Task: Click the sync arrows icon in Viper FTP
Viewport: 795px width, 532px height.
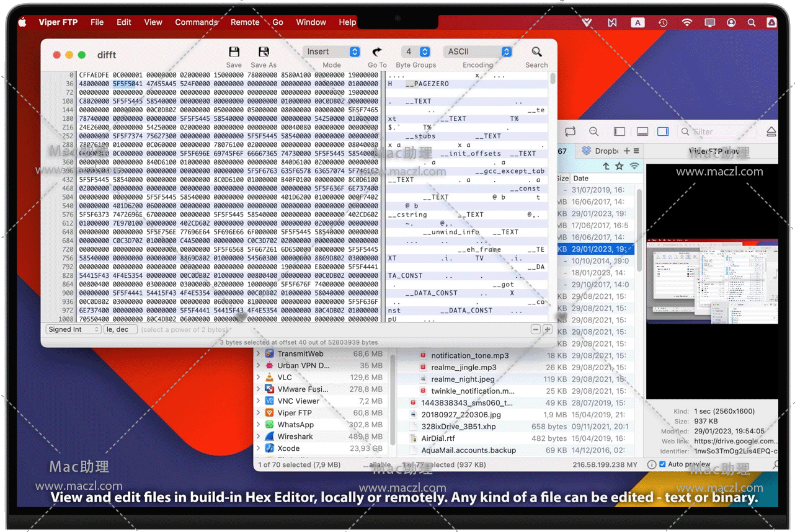Action: pyautogui.click(x=571, y=131)
